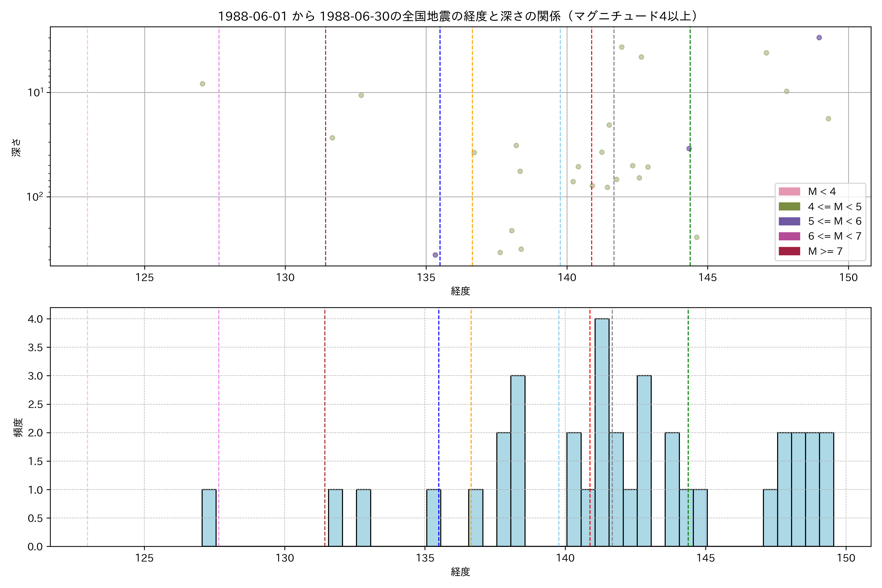Click the purple point on the green dashed line
Image resolution: width=882 pixels, height=588 pixels.
coord(689,149)
